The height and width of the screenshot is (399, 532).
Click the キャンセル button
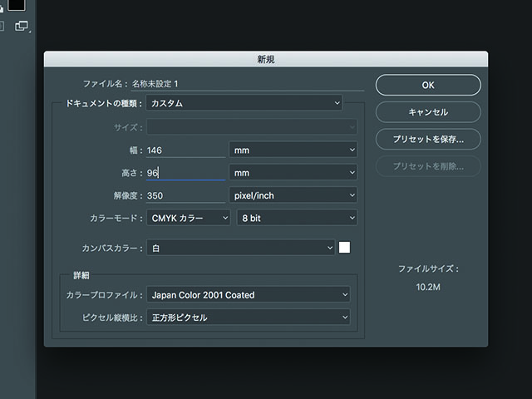click(428, 112)
